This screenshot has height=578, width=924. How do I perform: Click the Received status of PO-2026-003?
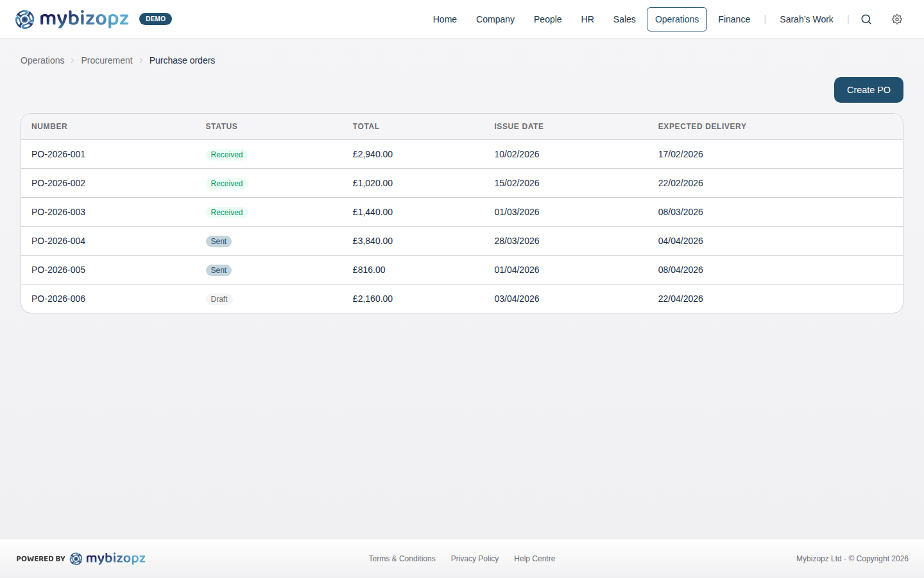(227, 213)
